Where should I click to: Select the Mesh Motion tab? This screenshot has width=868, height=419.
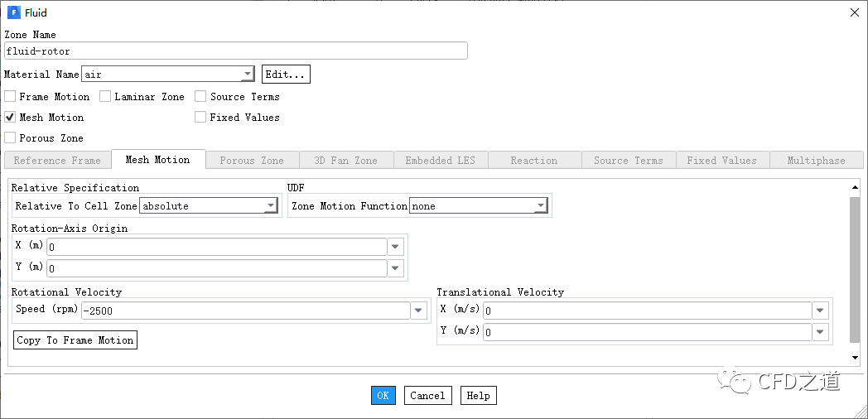coord(157,160)
